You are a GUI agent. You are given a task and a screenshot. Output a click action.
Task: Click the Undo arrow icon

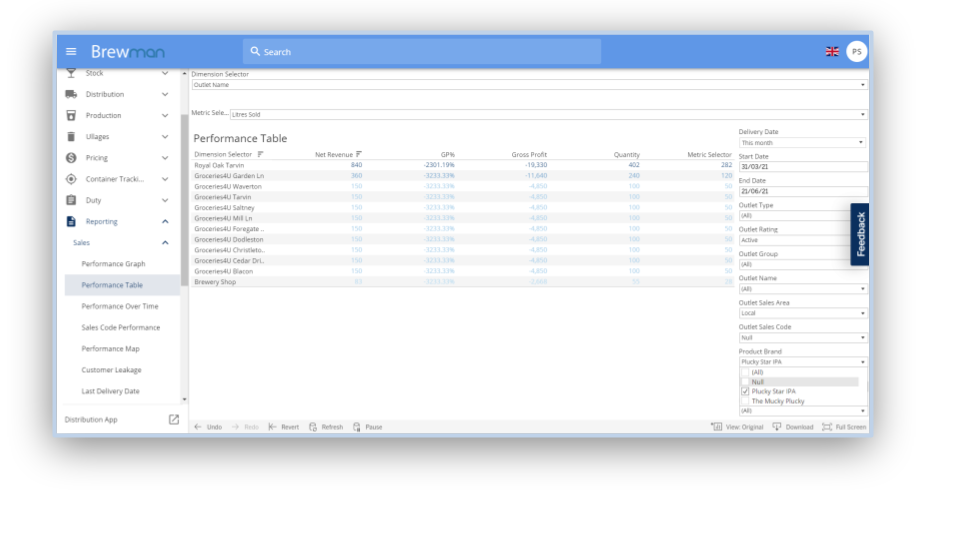pos(198,427)
